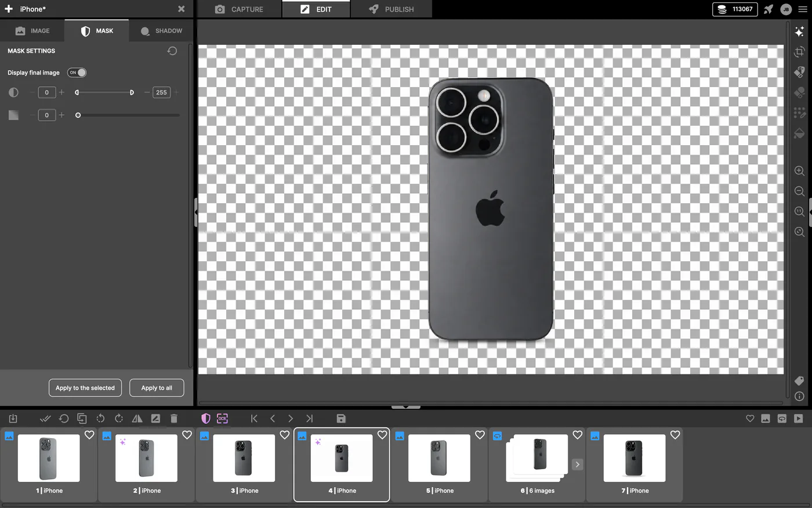Toggle heart on 7 iPhone thumbnail
The height and width of the screenshot is (508, 812).
(675, 435)
